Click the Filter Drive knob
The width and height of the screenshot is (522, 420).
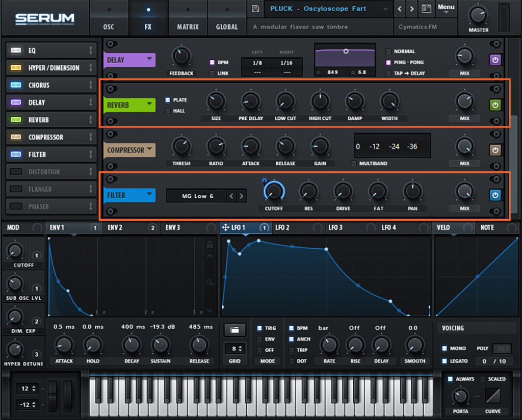[343, 191]
